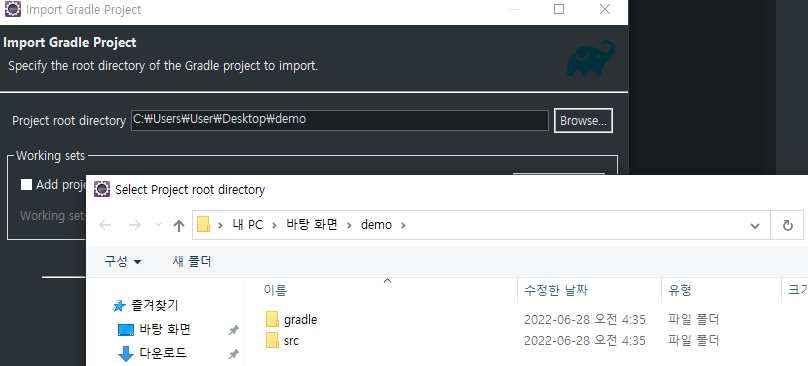The width and height of the screenshot is (808, 366).
Task: Click the src folder icon
Action: (x=273, y=341)
